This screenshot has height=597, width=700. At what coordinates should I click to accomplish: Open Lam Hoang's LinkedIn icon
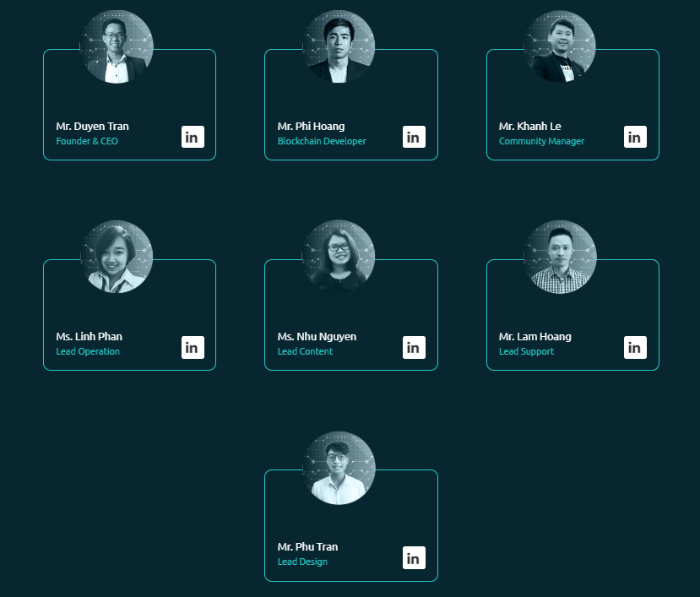coord(635,347)
